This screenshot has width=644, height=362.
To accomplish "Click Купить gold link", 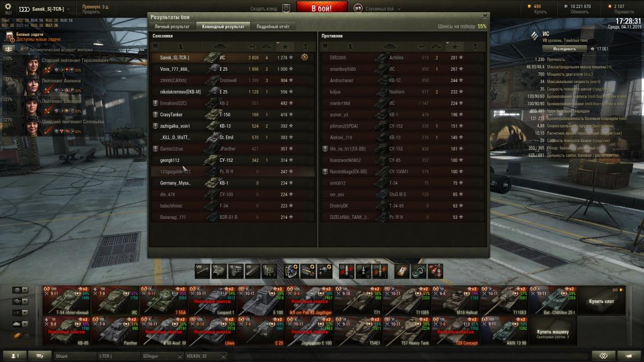I will (540, 12).
